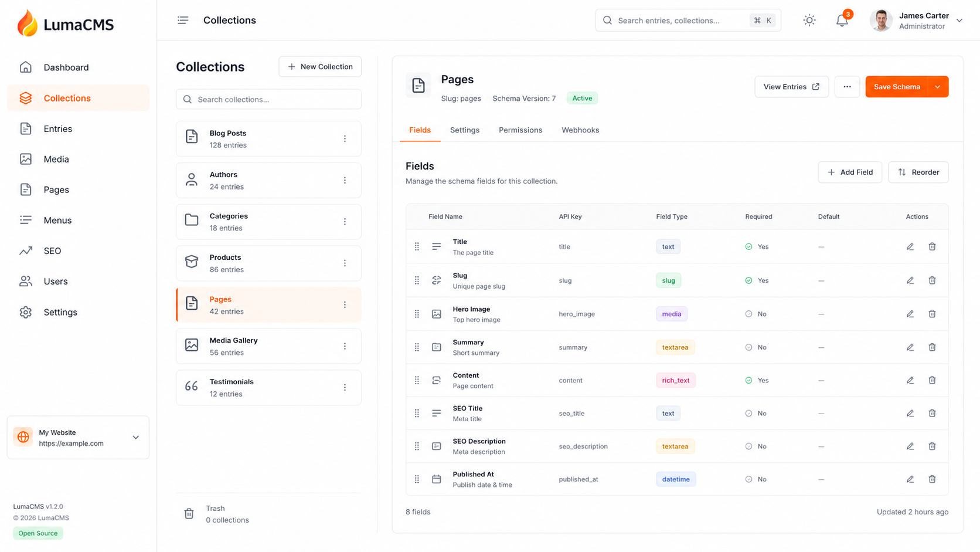Open Users in sidebar
The image size is (980, 552).
click(78, 281)
